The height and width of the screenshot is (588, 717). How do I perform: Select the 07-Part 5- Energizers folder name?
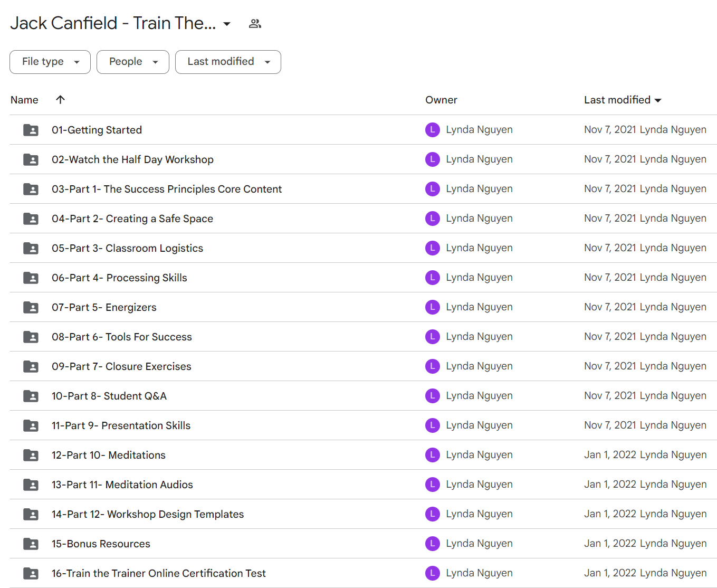click(104, 307)
